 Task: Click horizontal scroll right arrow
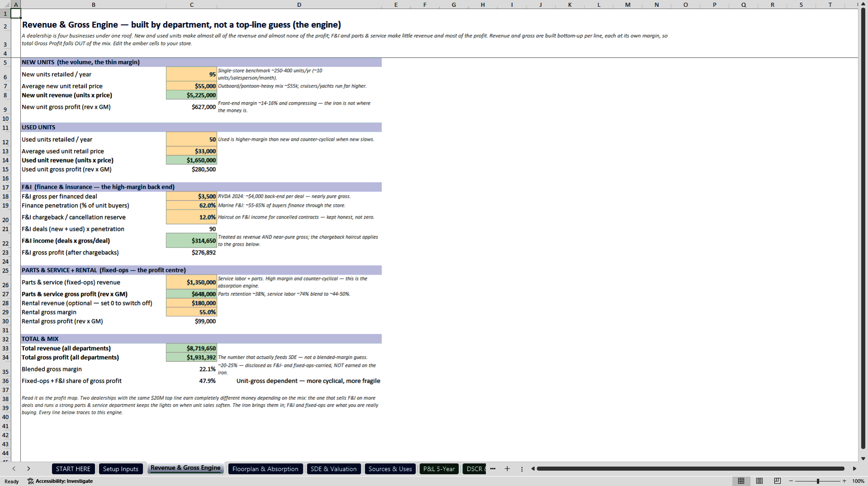854,469
